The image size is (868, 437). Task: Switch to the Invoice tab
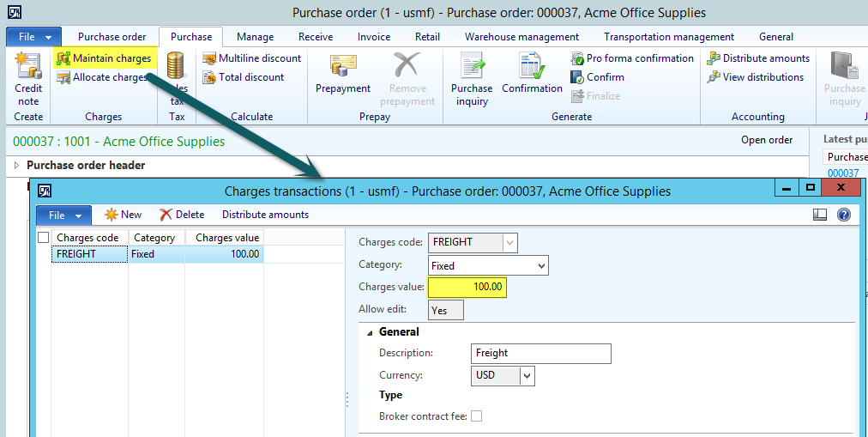[x=373, y=37]
